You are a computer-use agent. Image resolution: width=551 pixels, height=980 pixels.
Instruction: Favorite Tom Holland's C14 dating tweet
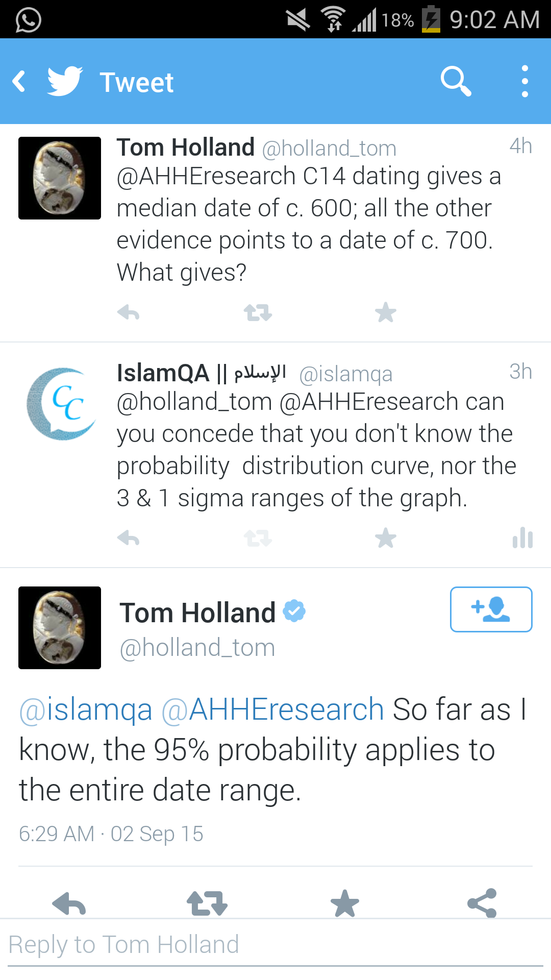coord(386,312)
